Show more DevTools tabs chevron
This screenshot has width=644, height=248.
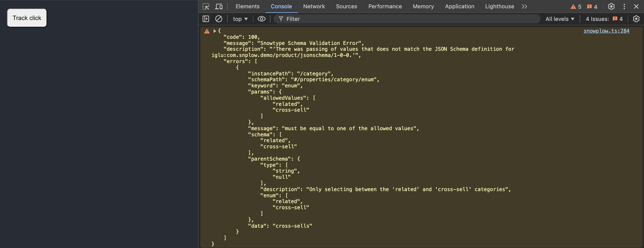coord(524,6)
